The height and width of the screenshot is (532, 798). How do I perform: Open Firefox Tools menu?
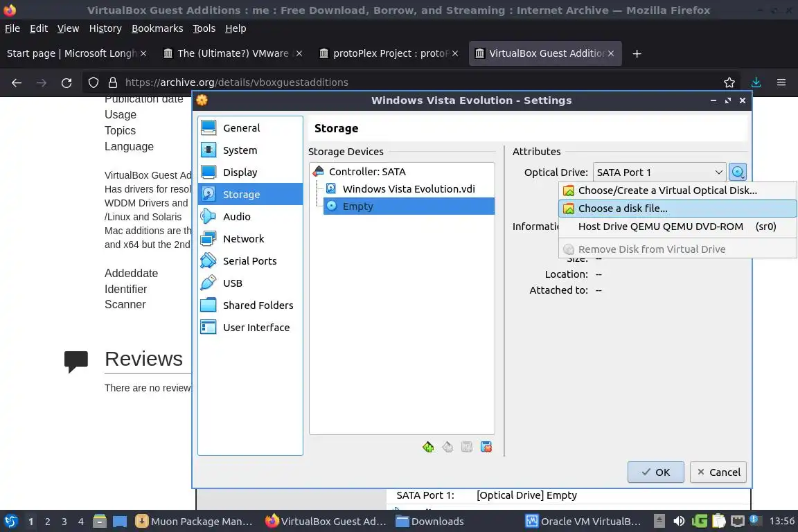point(204,28)
